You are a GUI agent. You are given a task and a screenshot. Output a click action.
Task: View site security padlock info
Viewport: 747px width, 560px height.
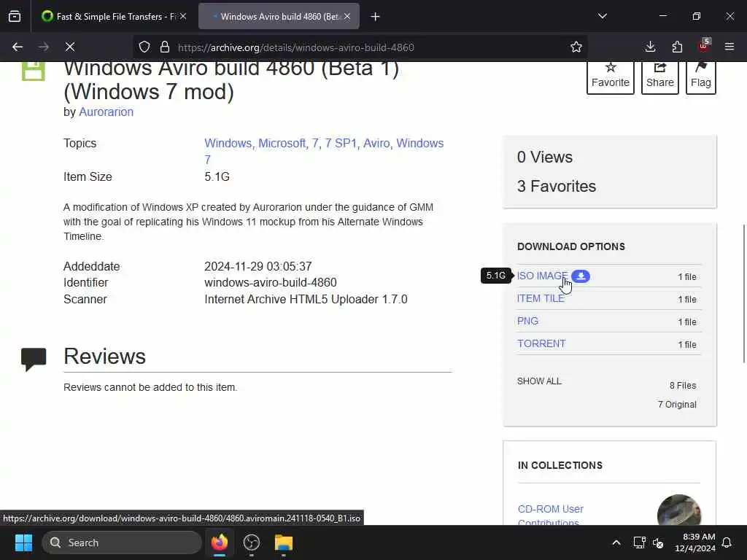(x=165, y=47)
